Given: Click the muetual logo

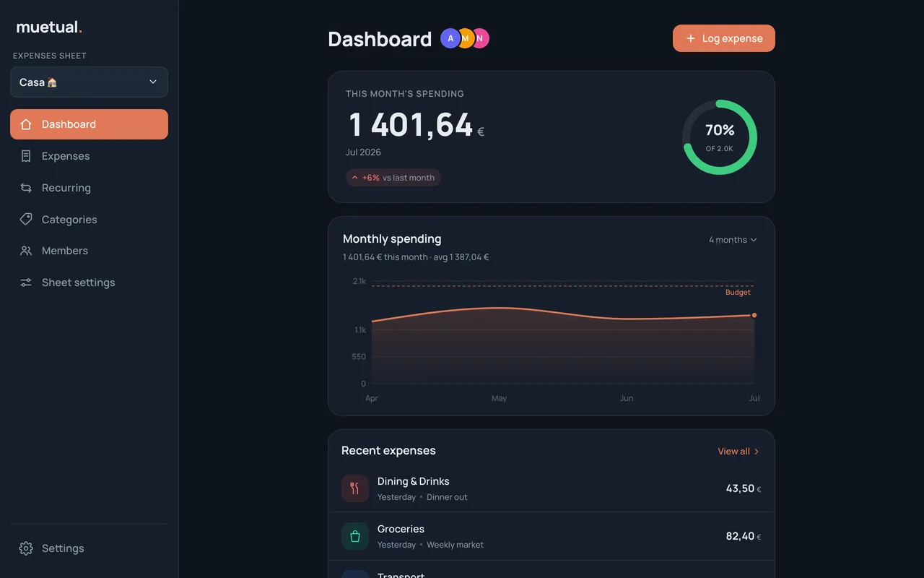Looking at the screenshot, I should (x=49, y=27).
